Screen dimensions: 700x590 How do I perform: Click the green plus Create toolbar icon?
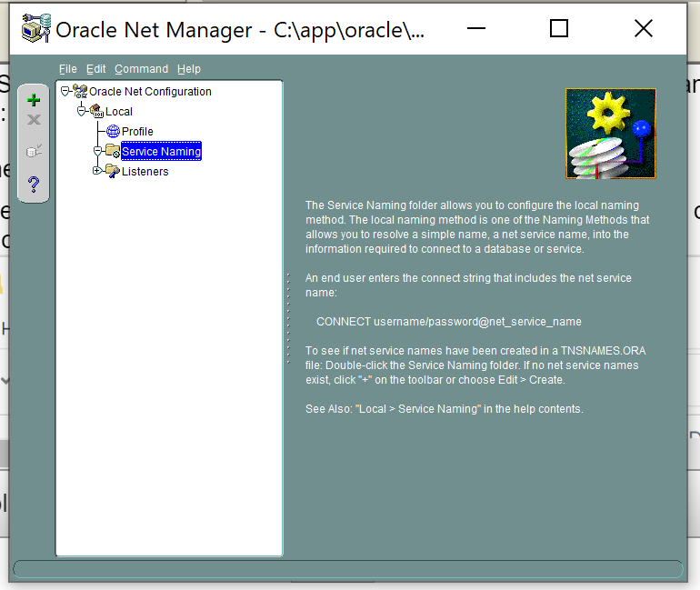coord(35,100)
